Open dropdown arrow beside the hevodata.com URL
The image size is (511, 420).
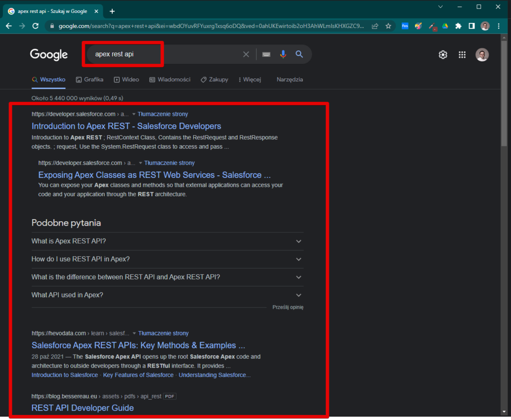134,333
